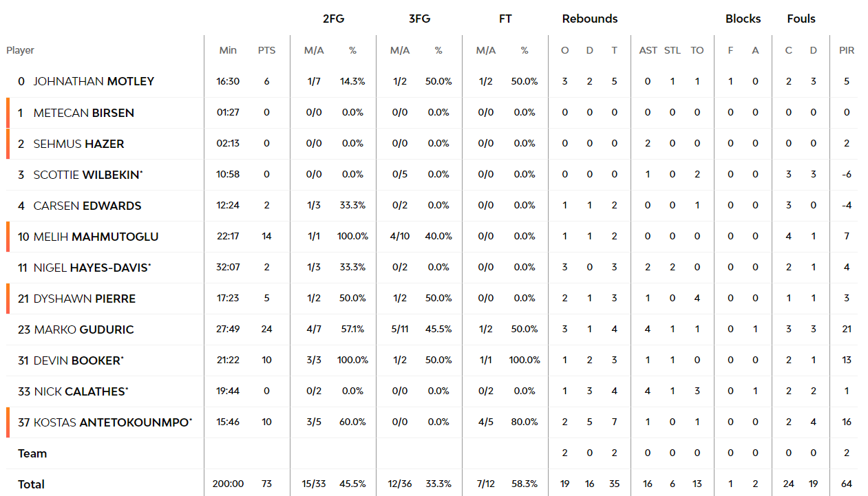Open the Kostas Antetokounmpo player link
This screenshot has height=496, width=868.
[x=113, y=422]
